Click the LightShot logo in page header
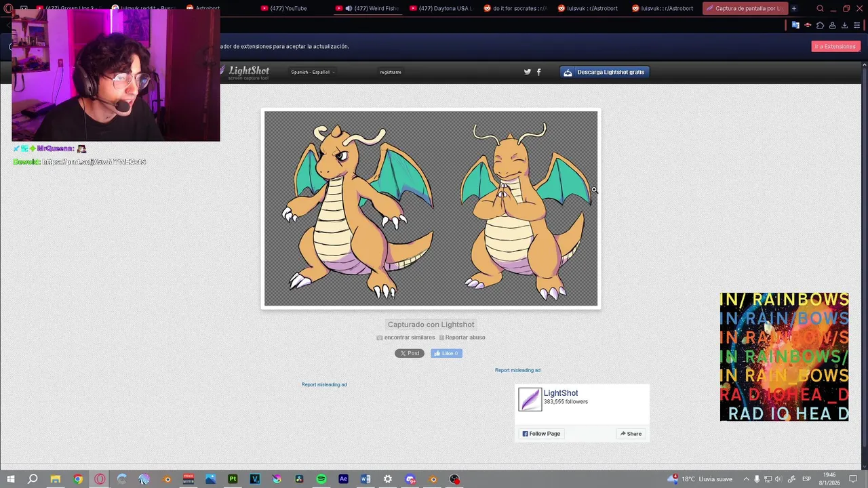This screenshot has width=868, height=488. (x=244, y=72)
